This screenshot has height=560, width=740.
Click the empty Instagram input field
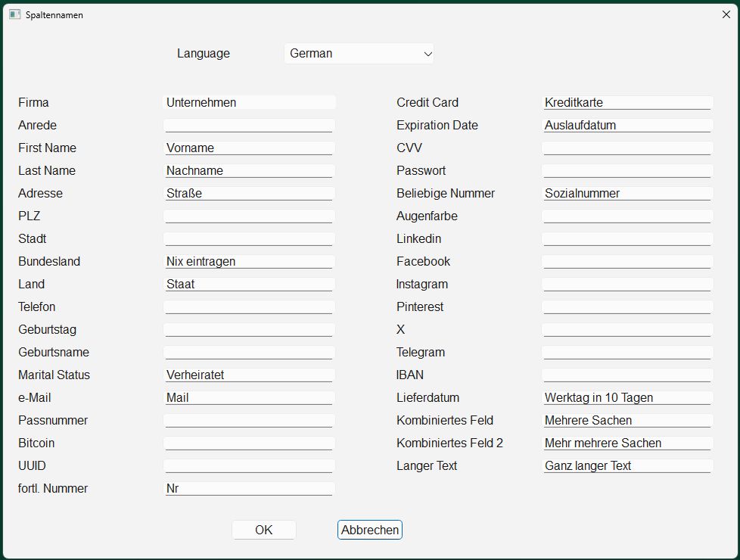[627, 284]
